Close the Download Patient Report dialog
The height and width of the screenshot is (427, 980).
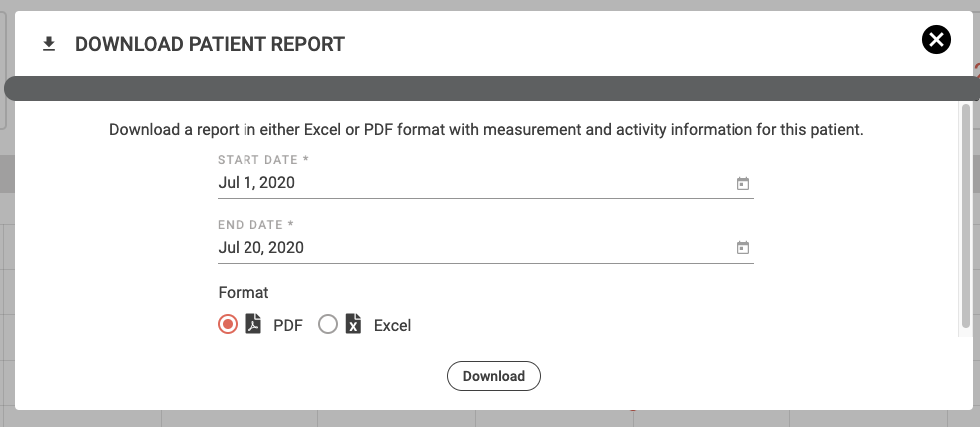[936, 40]
